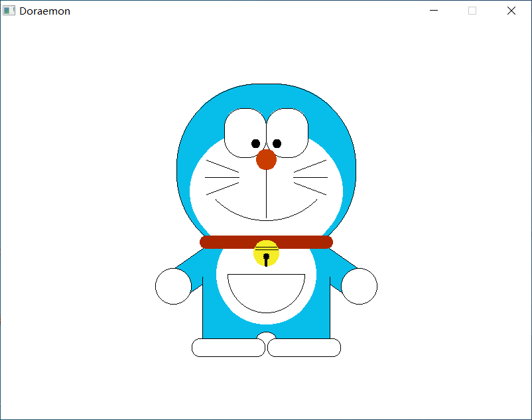Image resolution: width=532 pixels, height=420 pixels.
Task: Close the Doraemon window
Action: click(511, 11)
